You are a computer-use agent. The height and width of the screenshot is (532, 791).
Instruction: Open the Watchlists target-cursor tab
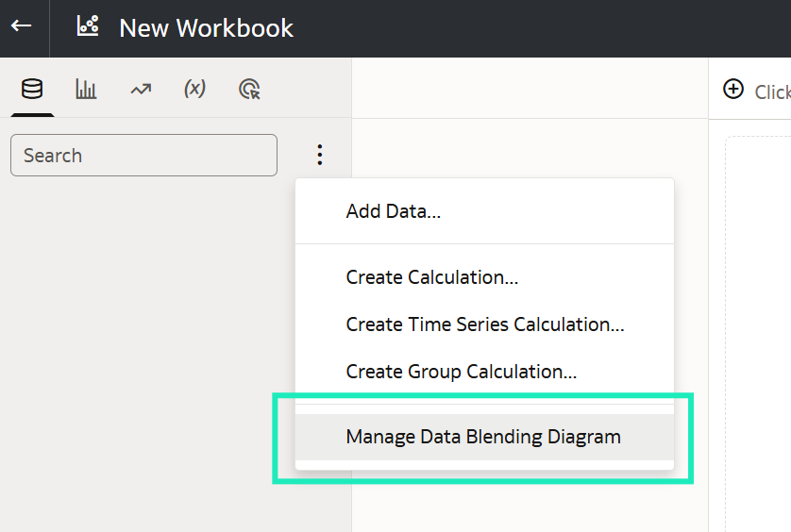click(x=249, y=90)
